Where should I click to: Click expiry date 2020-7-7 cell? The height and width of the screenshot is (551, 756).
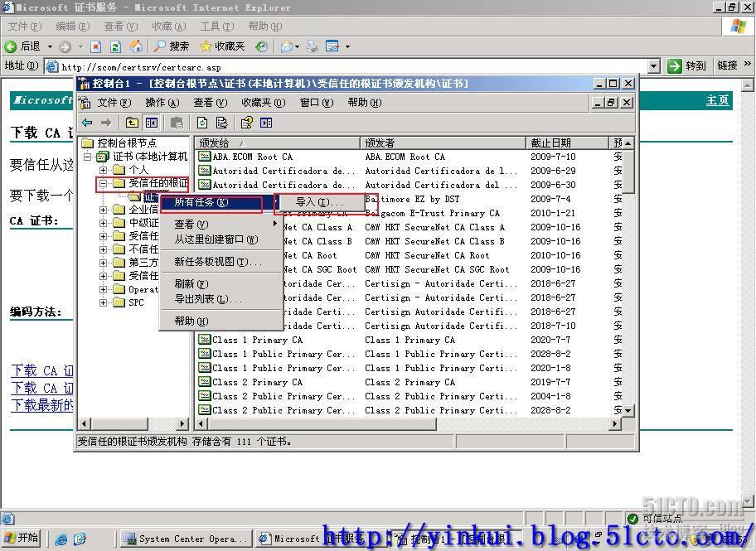550,340
